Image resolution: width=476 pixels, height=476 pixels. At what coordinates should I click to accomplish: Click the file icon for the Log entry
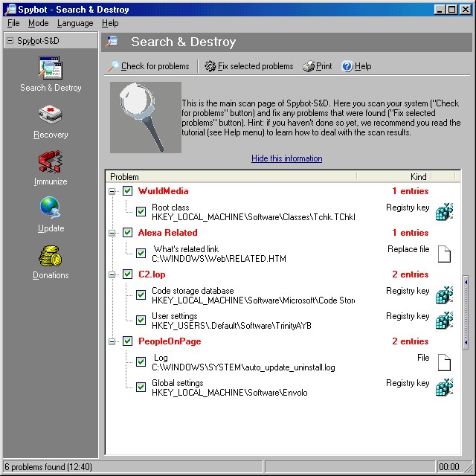[x=444, y=362]
